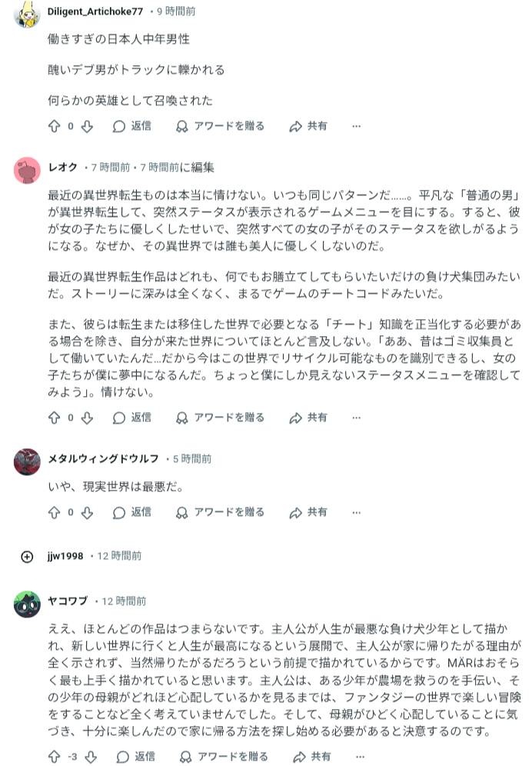Upvote ヤコワブ's comment with -3 score

tap(54, 756)
